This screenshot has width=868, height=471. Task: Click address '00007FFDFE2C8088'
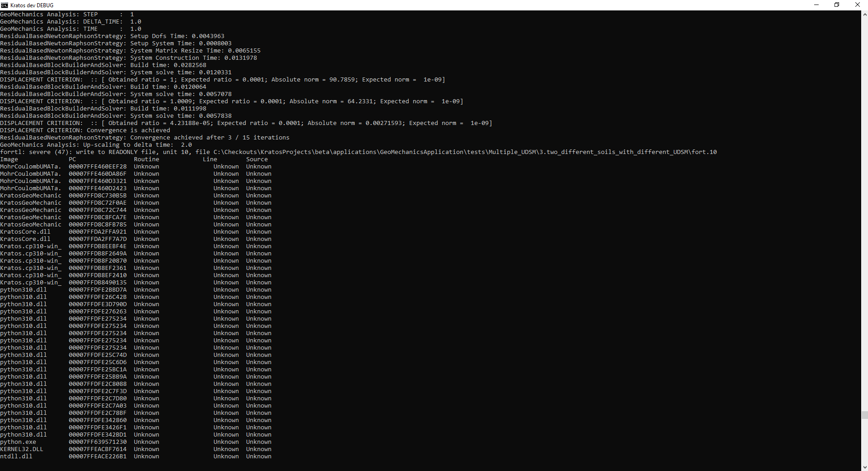[x=98, y=384]
